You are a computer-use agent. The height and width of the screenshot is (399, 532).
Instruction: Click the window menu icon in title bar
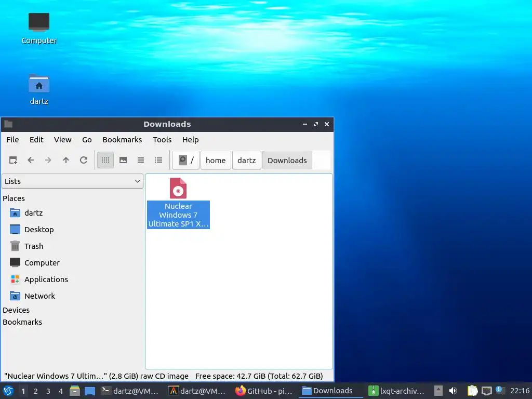point(8,124)
